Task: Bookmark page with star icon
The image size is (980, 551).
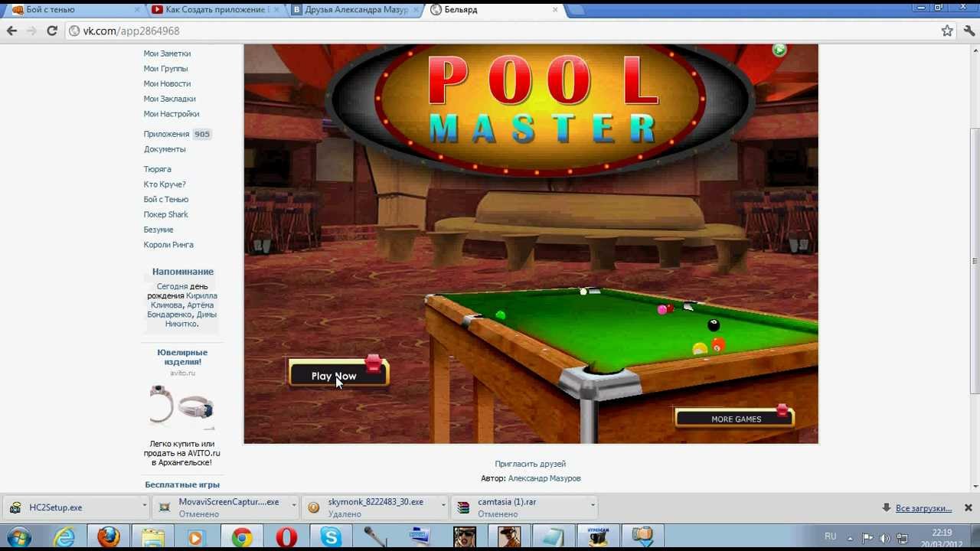Action: coord(947,31)
